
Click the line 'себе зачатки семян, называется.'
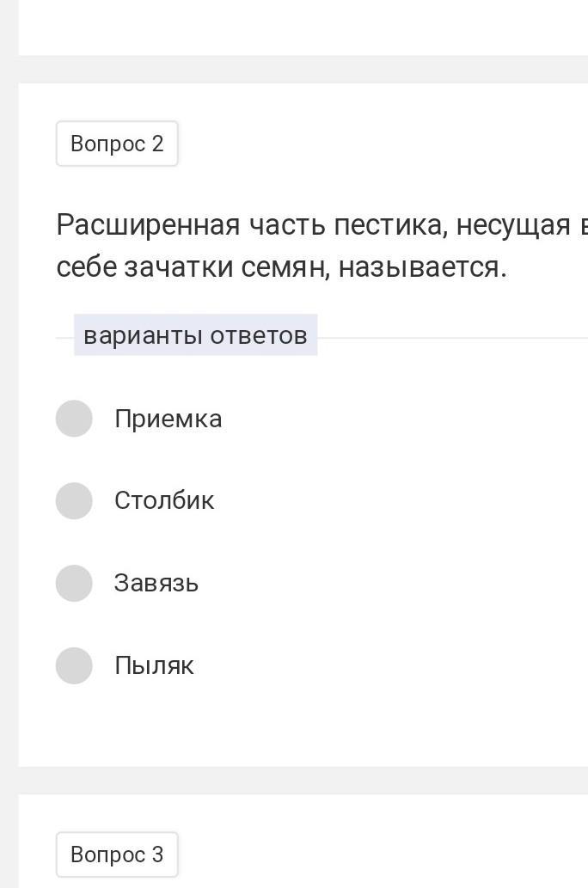point(282,267)
